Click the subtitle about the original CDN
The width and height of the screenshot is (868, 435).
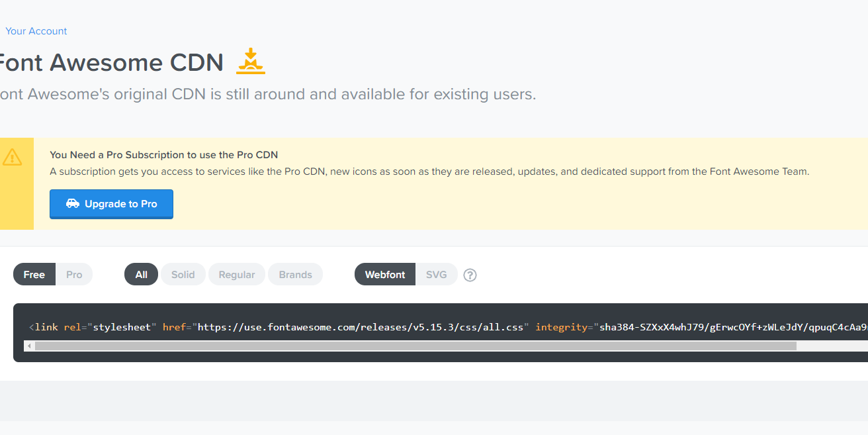tap(268, 94)
